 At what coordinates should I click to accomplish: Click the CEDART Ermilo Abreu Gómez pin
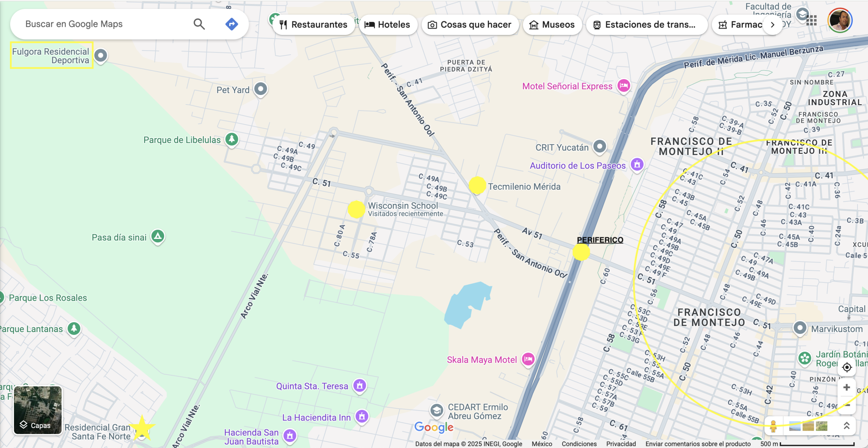437,411
